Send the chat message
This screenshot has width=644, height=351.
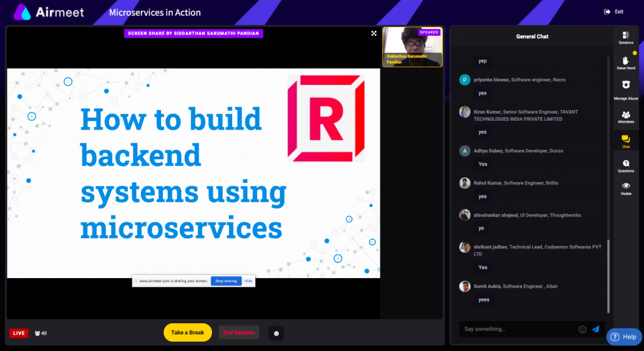[596, 329]
